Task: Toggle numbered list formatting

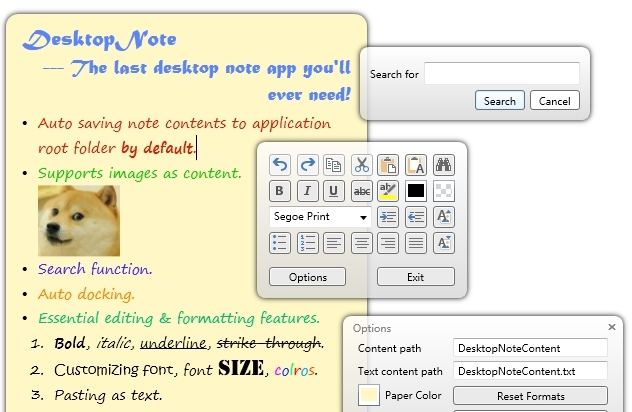Action: coord(308,243)
